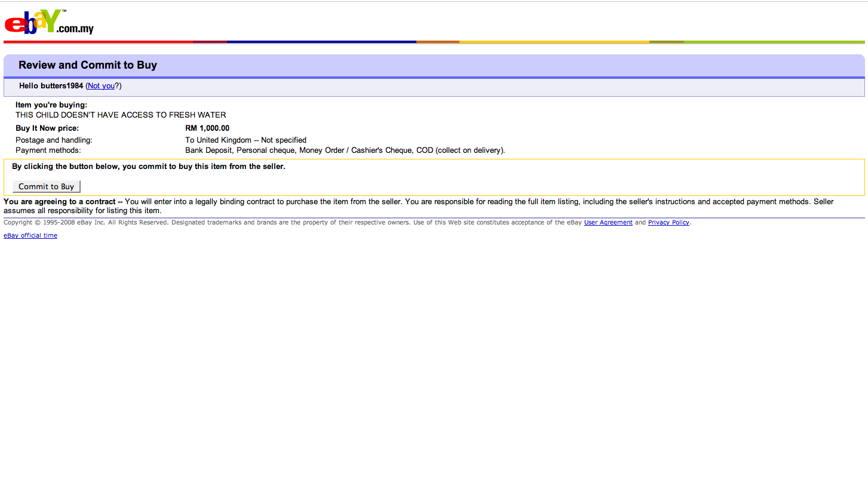The height and width of the screenshot is (492, 868).
Task: Click the 'Postage and handling:' label
Action: click(x=54, y=140)
